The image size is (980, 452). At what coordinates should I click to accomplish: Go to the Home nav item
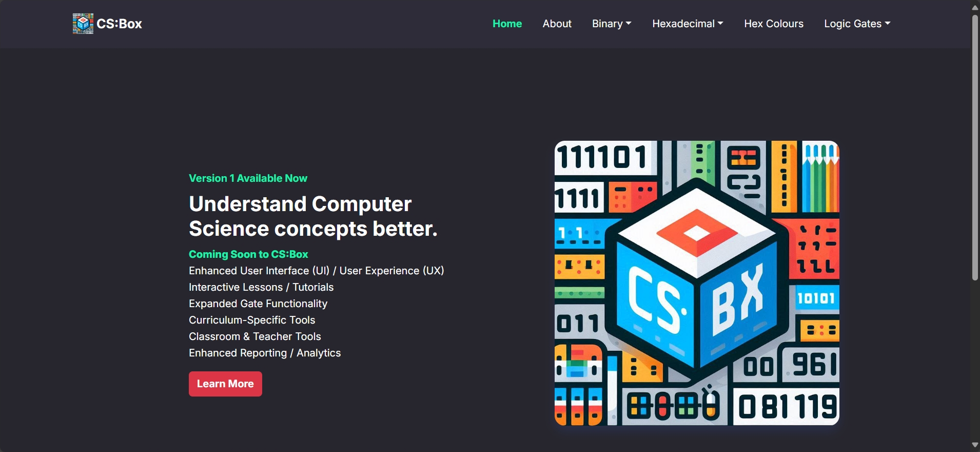[x=507, y=24]
